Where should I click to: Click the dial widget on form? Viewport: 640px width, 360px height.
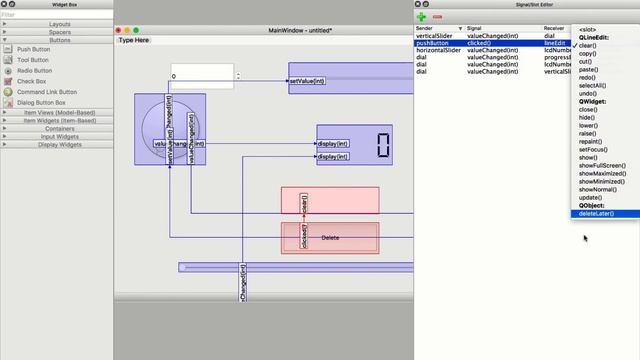click(170, 129)
